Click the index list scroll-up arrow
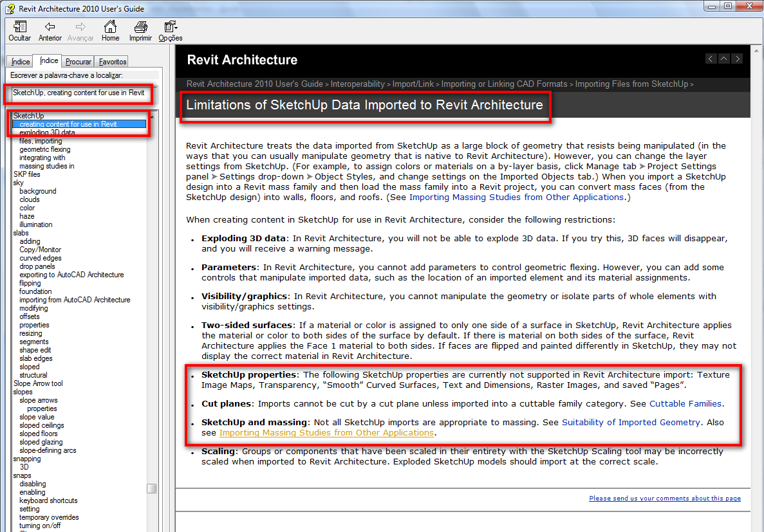Viewport: 764px width, 532px height. [152, 116]
